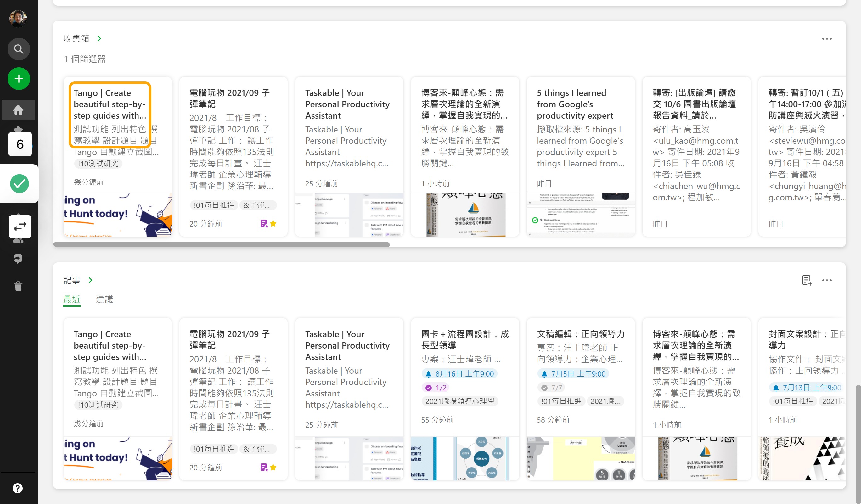Click star on 記事 電腦玩物 2021/09 card
The height and width of the screenshot is (504, 861).
273,467
